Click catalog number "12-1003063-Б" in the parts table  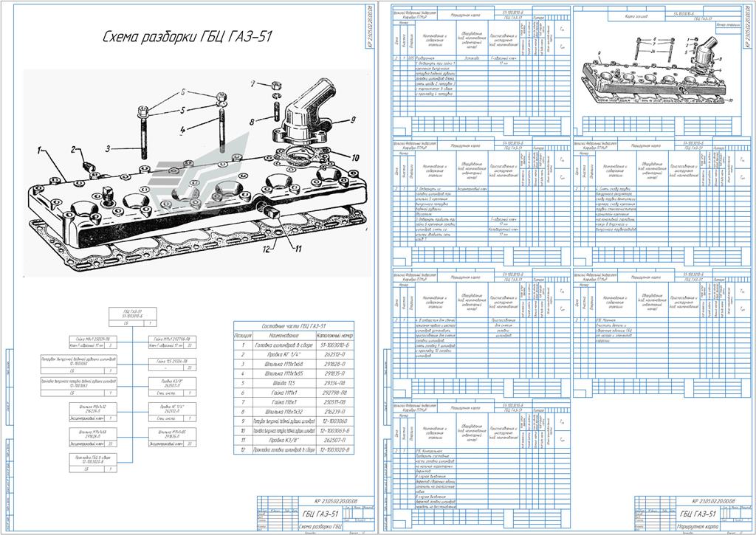click(335, 430)
